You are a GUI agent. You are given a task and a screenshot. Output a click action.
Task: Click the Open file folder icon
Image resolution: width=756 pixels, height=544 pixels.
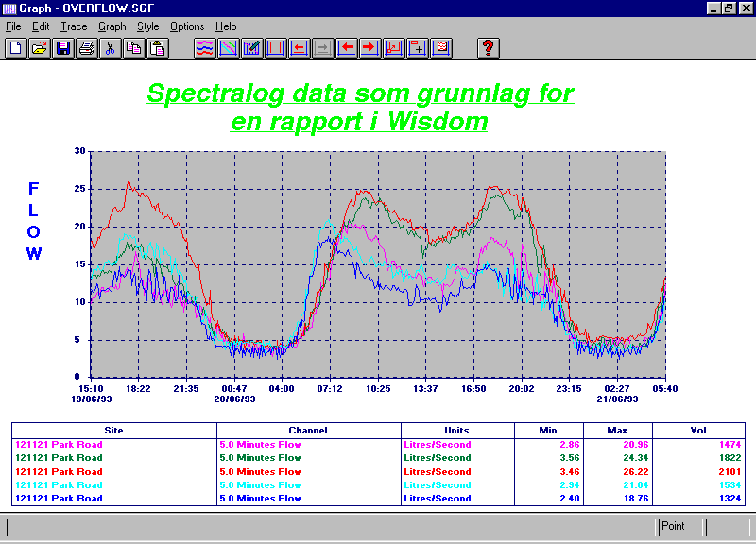[40, 48]
